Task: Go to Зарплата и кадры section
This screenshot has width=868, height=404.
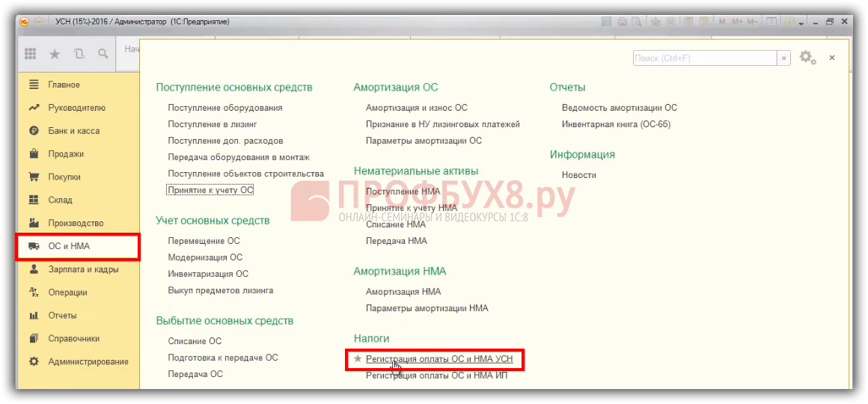Action: click(83, 269)
